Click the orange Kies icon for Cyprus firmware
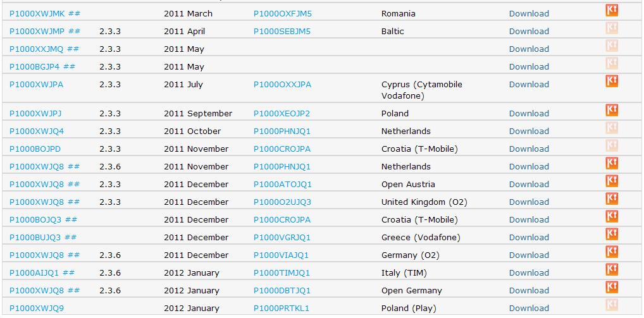The width and height of the screenshot is (644, 318). tap(611, 82)
